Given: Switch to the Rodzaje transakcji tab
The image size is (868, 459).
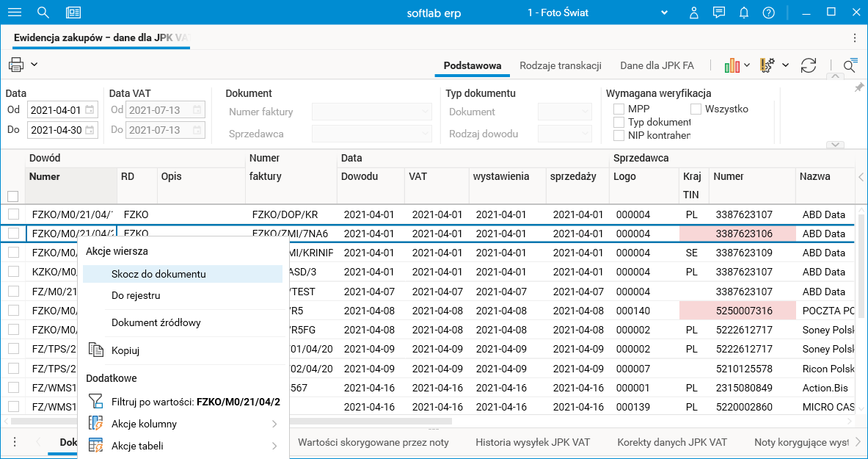Looking at the screenshot, I should point(561,65).
